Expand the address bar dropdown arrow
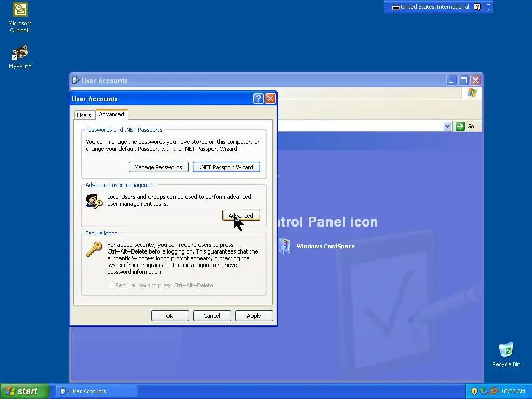Viewport: 532px width, 399px height. click(x=447, y=126)
